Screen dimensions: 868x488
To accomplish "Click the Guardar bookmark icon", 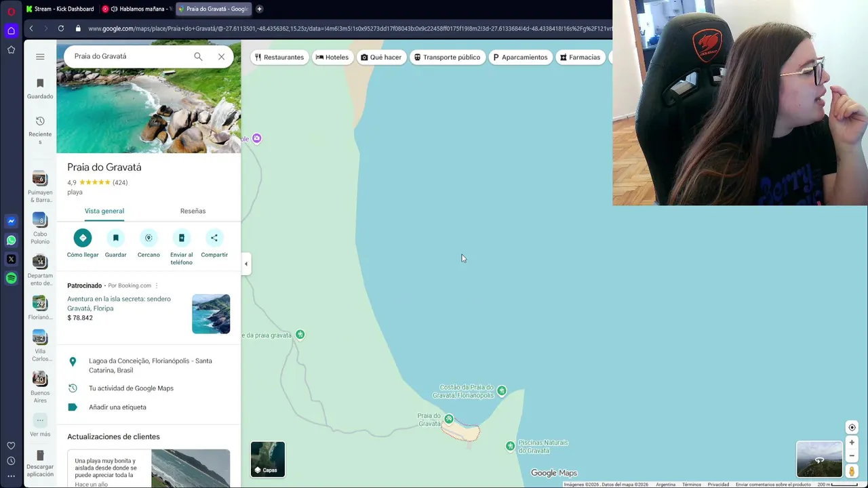I will coord(116,238).
